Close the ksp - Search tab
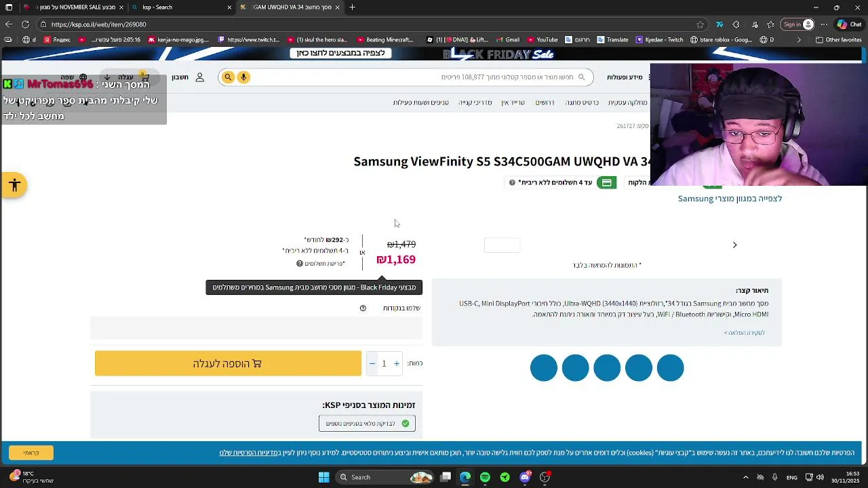This screenshot has height=488, width=868. 229,7
